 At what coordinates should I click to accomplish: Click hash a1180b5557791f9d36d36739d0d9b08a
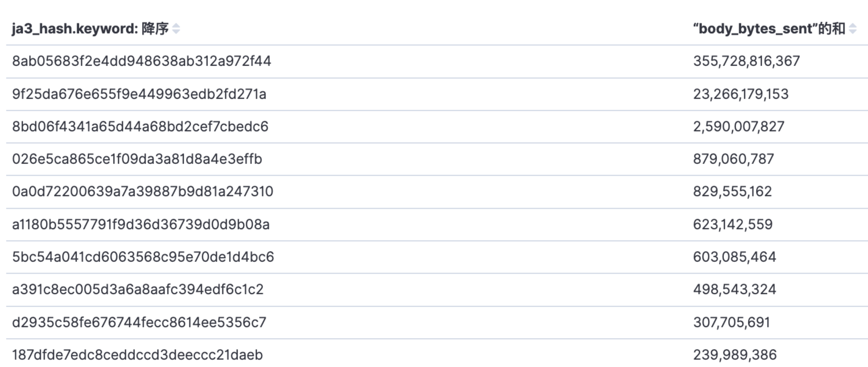point(141,224)
